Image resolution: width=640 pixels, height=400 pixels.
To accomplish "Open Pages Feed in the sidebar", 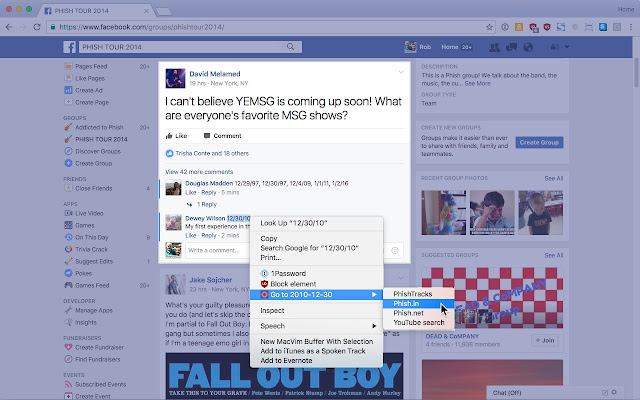I will click(91, 66).
